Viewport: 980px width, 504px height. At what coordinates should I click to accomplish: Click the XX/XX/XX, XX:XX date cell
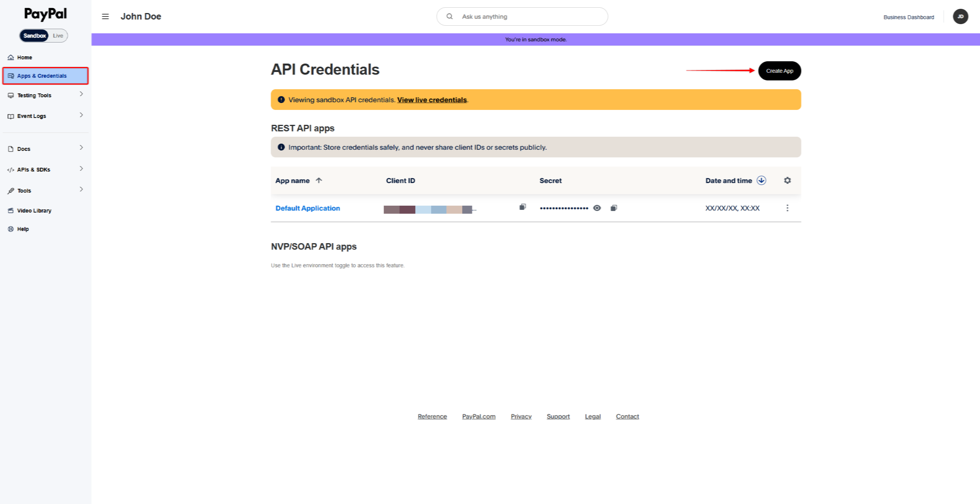point(732,208)
